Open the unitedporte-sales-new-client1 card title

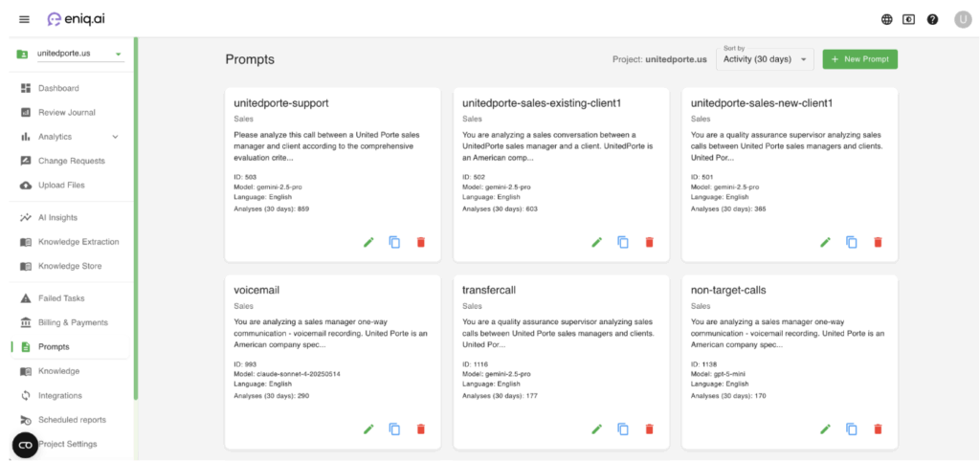tap(762, 103)
